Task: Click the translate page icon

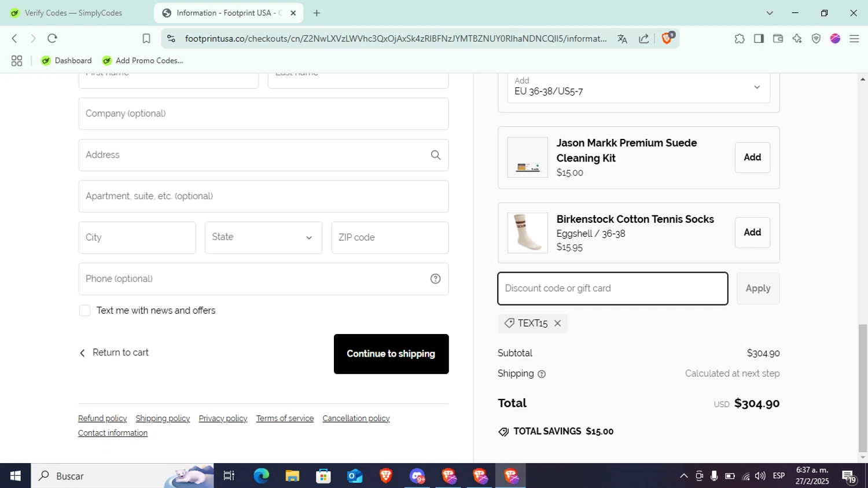Action: click(623, 39)
